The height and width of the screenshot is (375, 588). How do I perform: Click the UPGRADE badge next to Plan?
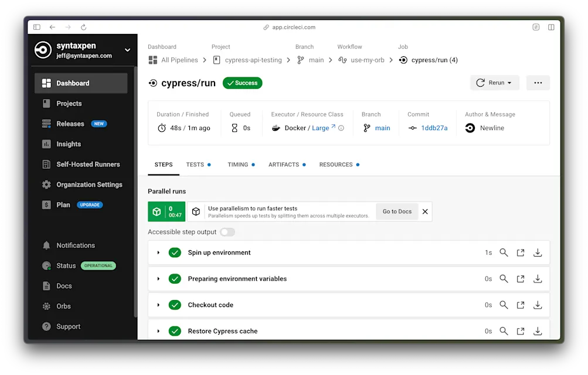click(90, 205)
